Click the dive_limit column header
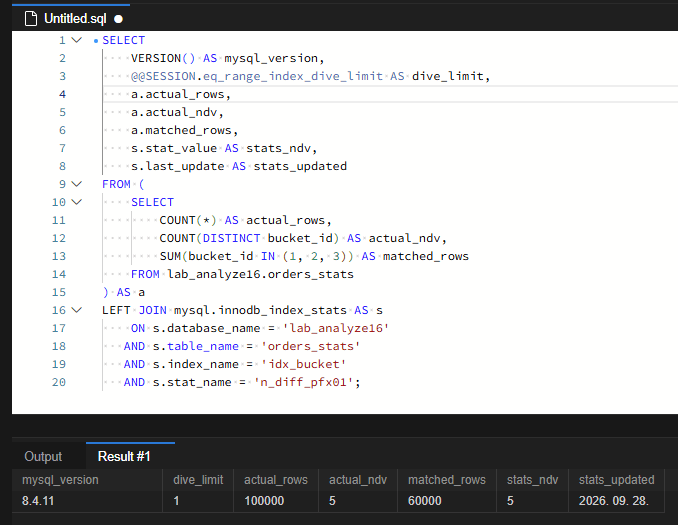The image size is (678, 525). [198, 480]
